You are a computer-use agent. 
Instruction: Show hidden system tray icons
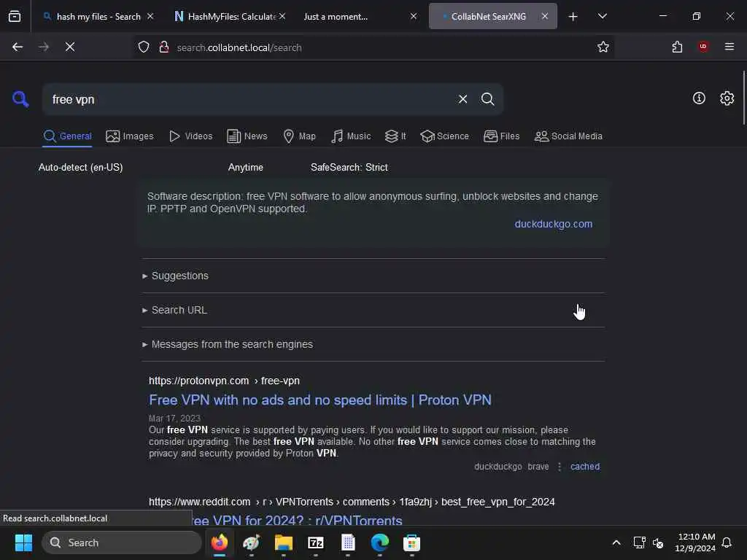[x=616, y=542]
